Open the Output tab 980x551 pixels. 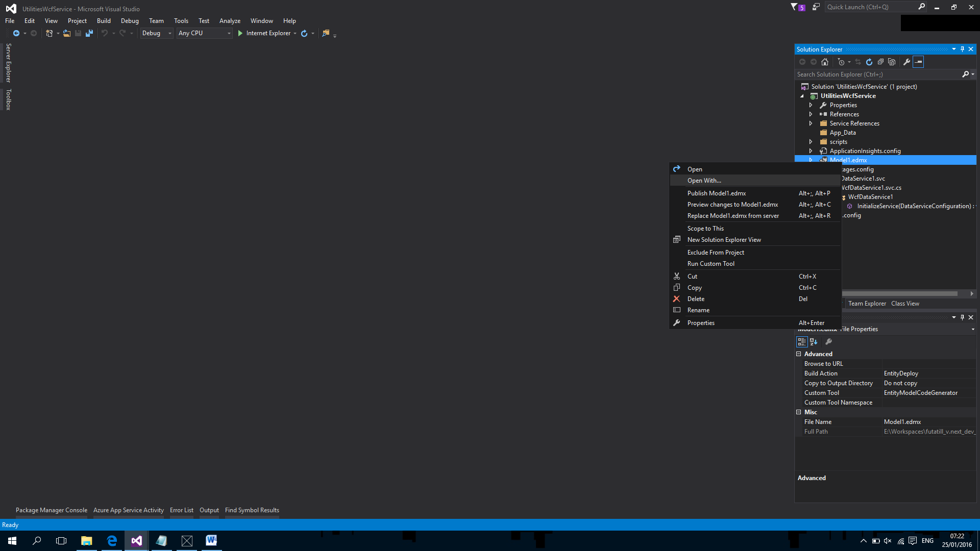[209, 510]
